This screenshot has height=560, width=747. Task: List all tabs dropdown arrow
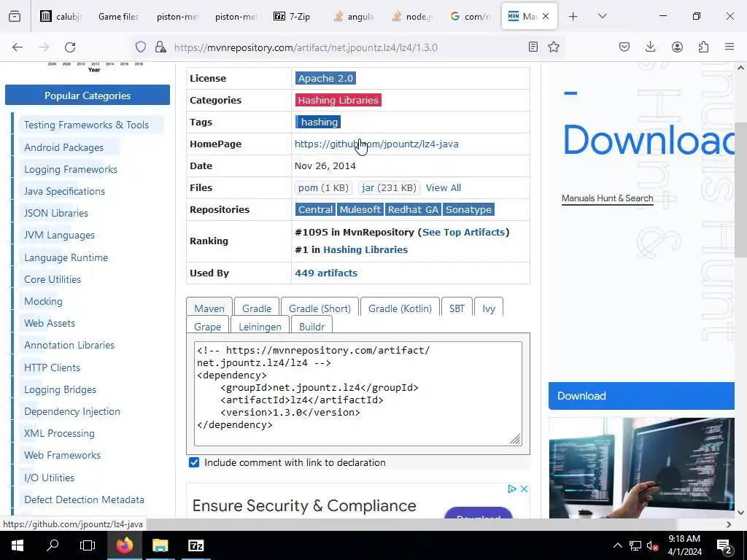coord(602,17)
